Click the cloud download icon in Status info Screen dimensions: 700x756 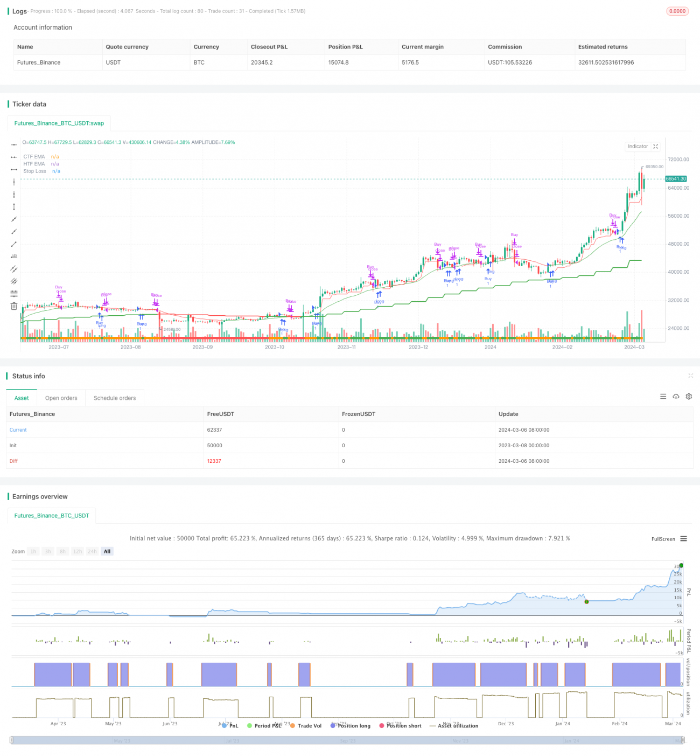(x=676, y=396)
